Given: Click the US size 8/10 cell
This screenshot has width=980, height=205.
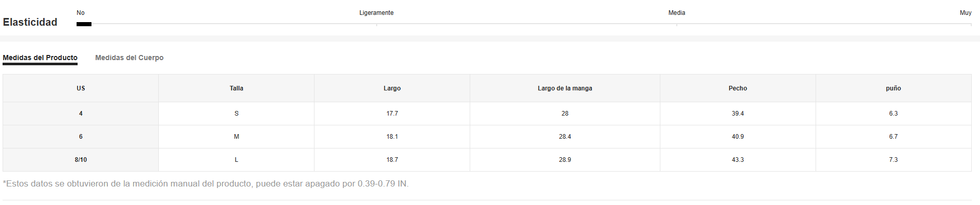Looking at the screenshot, I should pyautogui.click(x=81, y=160).
